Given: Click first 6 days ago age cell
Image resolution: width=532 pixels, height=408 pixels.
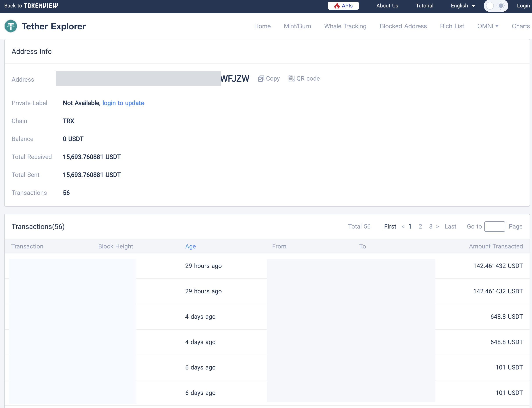Looking at the screenshot, I should pyautogui.click(x=200, y=367).
